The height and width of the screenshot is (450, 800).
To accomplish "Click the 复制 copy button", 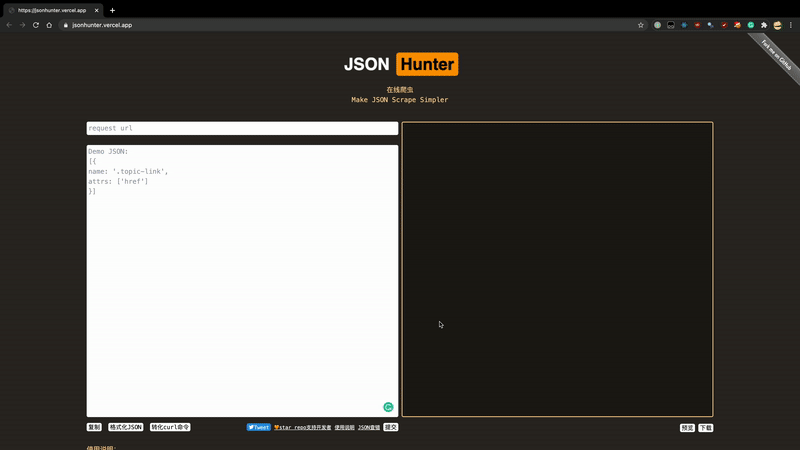I will (94, 427).
